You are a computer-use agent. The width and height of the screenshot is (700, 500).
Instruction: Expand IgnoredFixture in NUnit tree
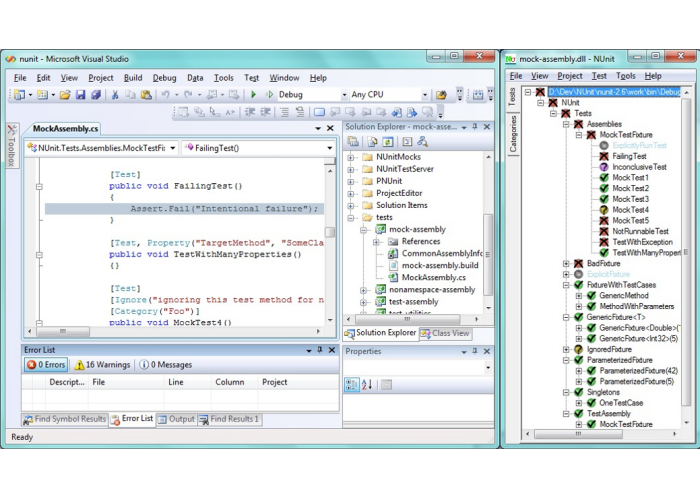click(566, 349)
